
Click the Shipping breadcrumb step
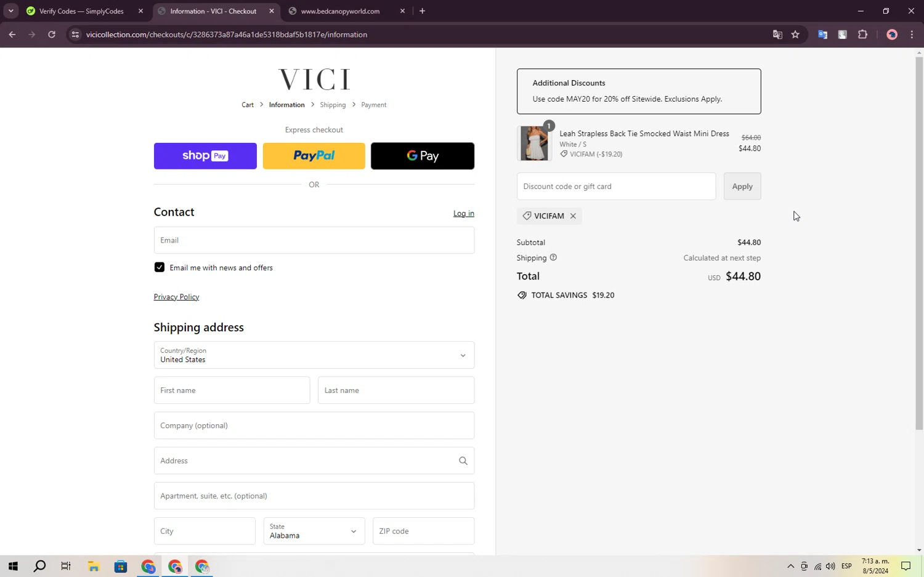point(333,105)
